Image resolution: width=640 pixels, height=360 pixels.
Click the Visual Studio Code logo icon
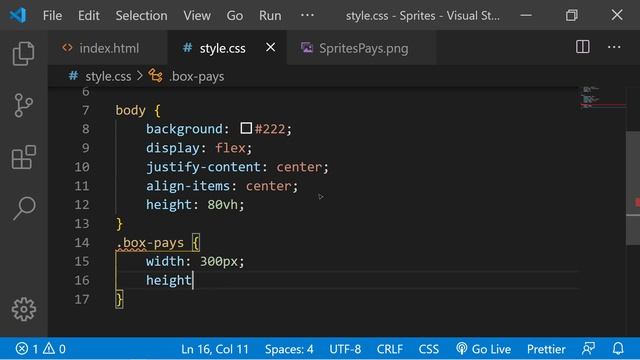pyautogui.click(x=18, y=16)
